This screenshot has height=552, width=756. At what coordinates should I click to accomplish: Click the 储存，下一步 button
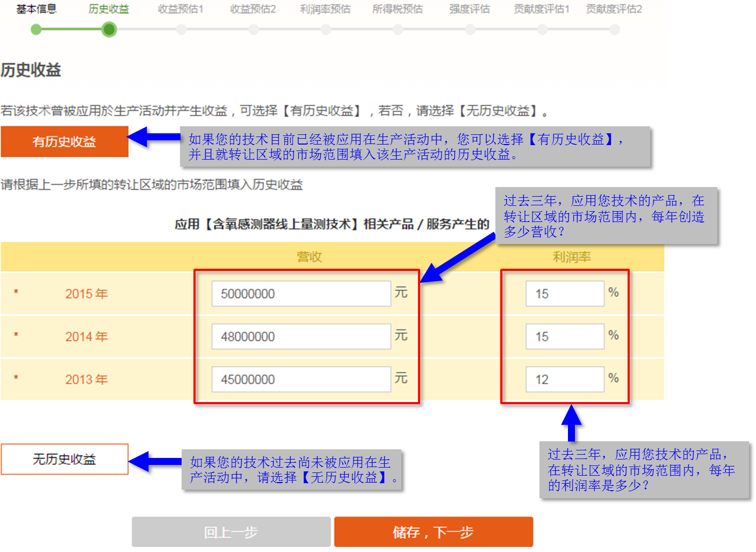(x=434, y=532)
